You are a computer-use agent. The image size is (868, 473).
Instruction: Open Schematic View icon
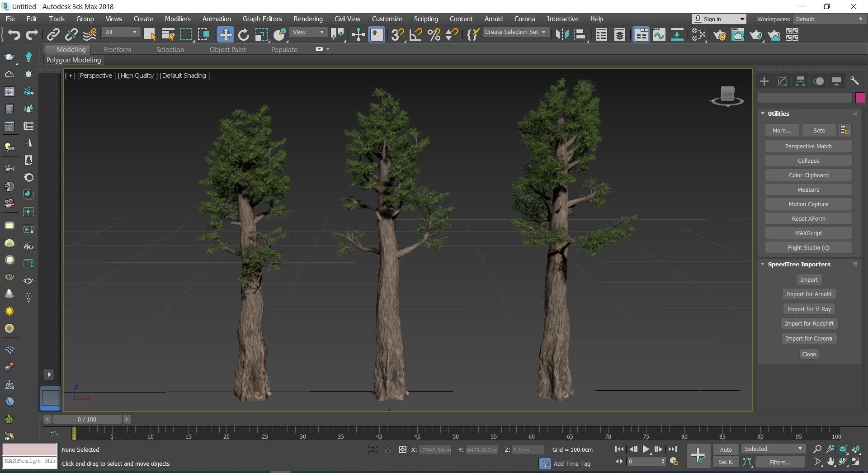click(x=677, y=34)
